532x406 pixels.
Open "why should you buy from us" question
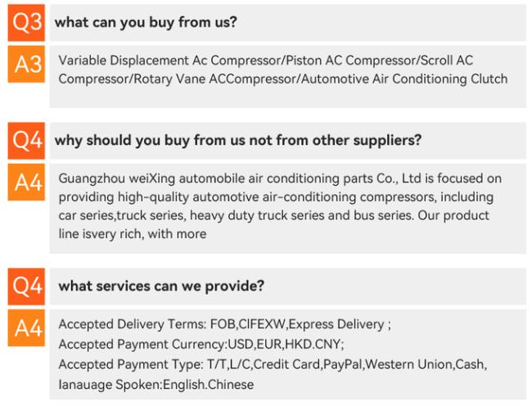pos(237,141)
